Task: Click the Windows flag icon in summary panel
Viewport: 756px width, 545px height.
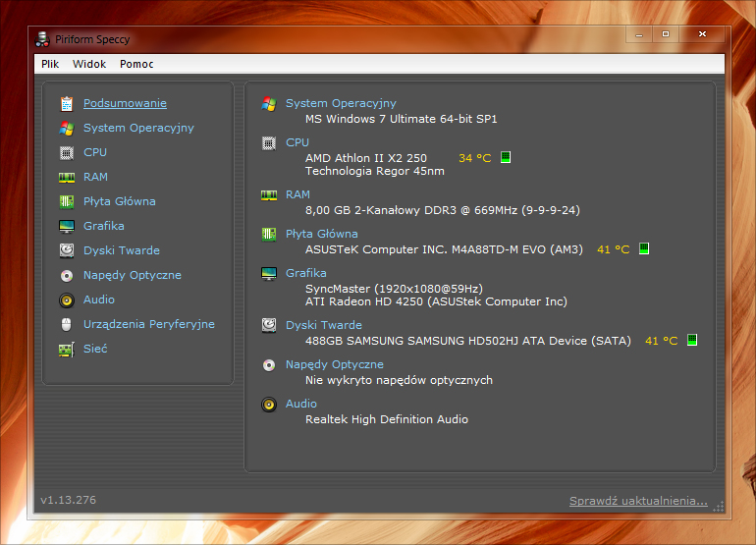Action: click(x=269, y=104)
